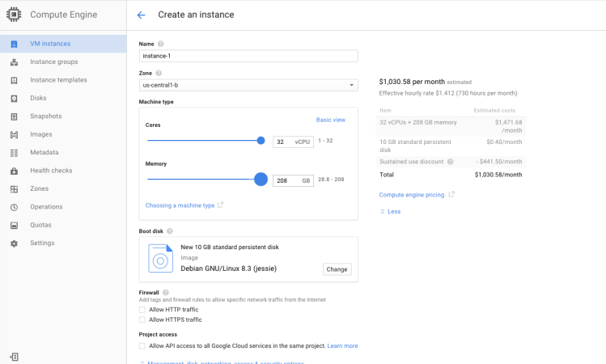Open Metadata in sidebar
This screenshot has width=606, height=364.
63,153
